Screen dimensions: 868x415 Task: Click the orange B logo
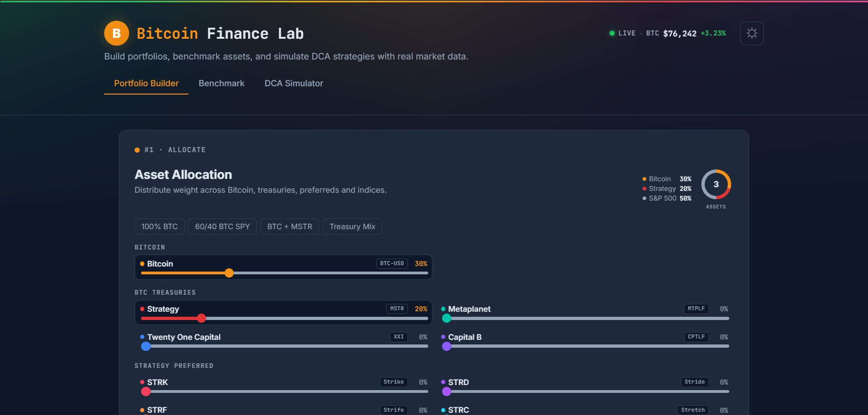(116, 33)
